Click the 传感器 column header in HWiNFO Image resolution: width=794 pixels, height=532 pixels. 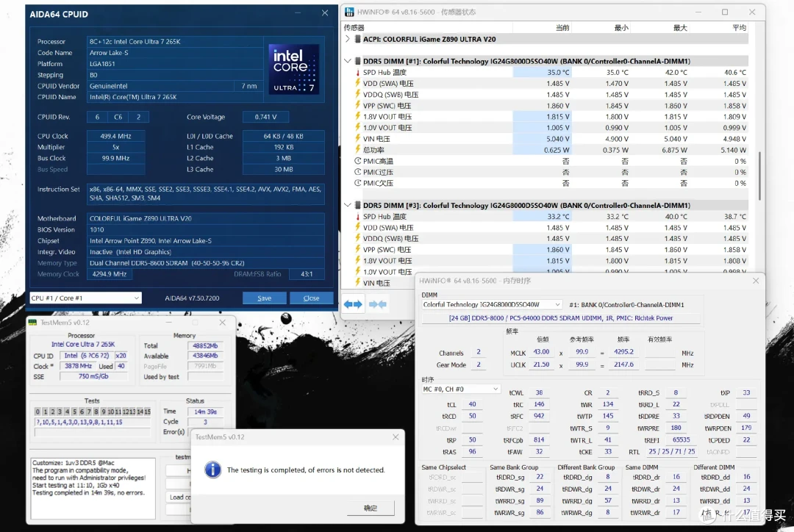[x=354, y=27]
